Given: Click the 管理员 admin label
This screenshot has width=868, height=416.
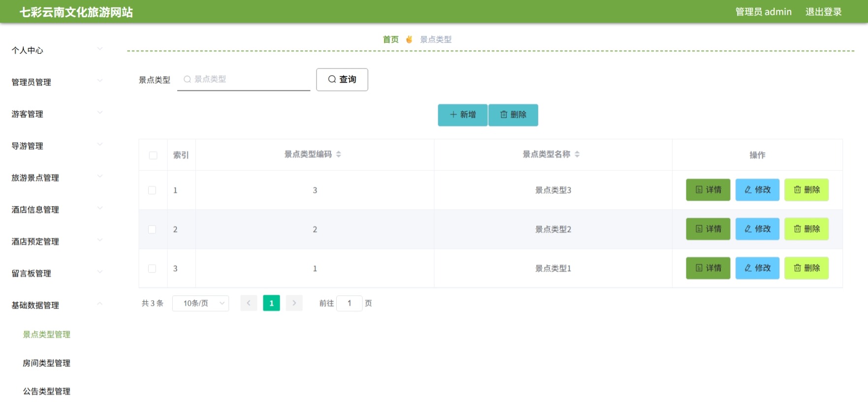Looking at the screenshot, I should point(763,12).
